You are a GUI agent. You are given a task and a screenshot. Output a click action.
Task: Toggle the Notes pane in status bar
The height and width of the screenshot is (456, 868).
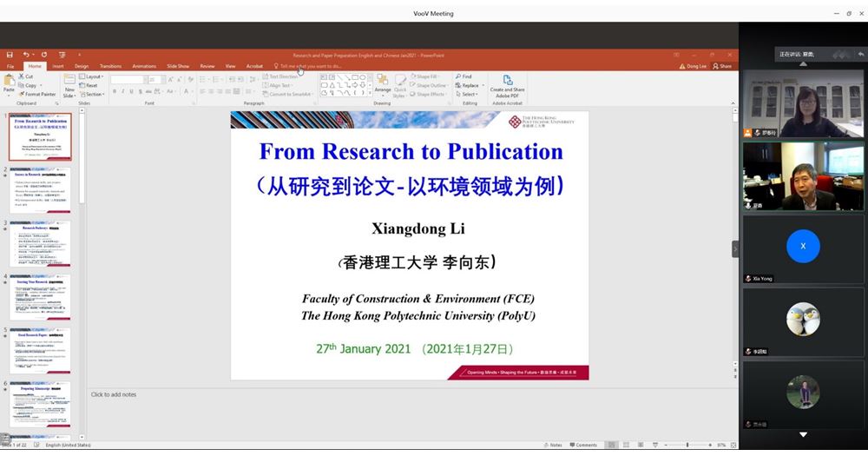(553, 445)
